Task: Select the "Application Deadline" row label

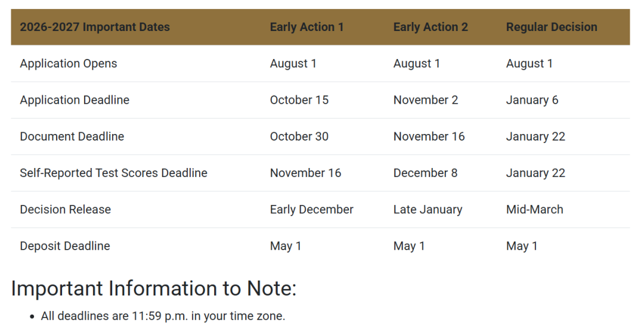Action: click(75, 100)
